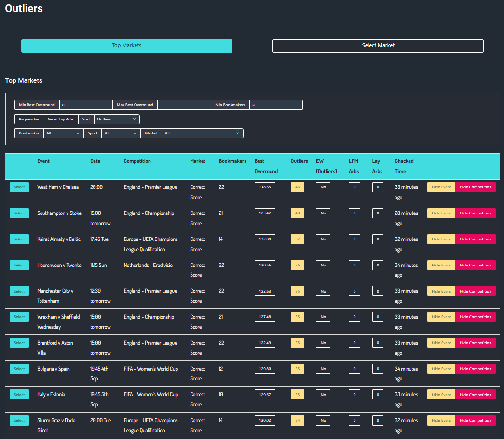Click the 46 outliers badge for West Ham

click(x=297, y=187)
